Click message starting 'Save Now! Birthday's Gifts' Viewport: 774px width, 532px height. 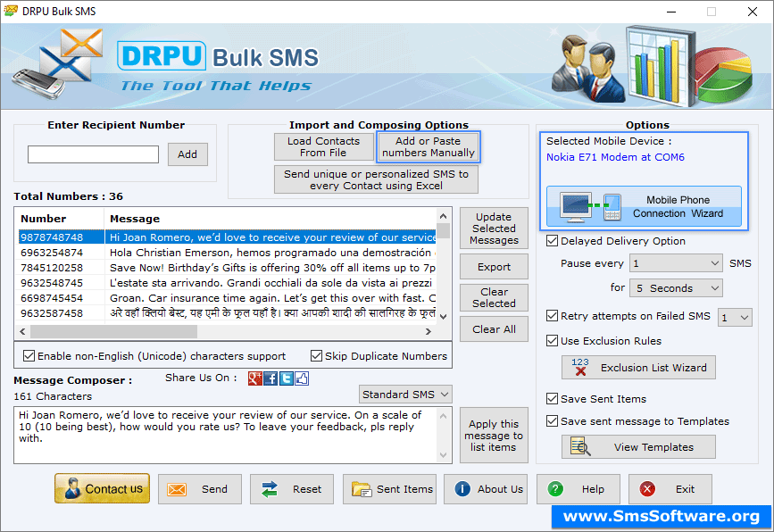(272, 268)
